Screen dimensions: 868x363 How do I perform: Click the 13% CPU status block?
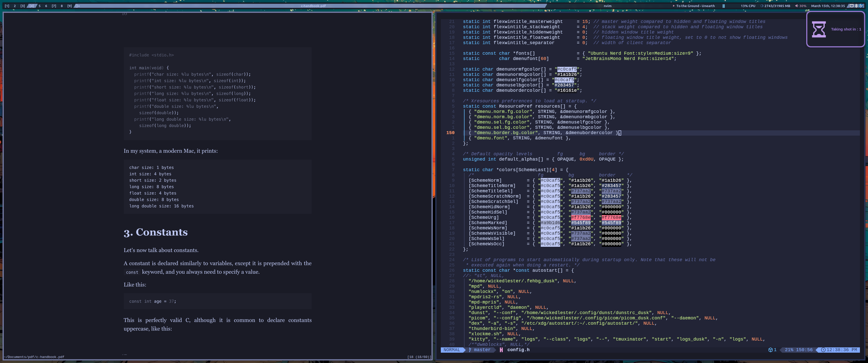pyautogui.click(x=748, y=6)
